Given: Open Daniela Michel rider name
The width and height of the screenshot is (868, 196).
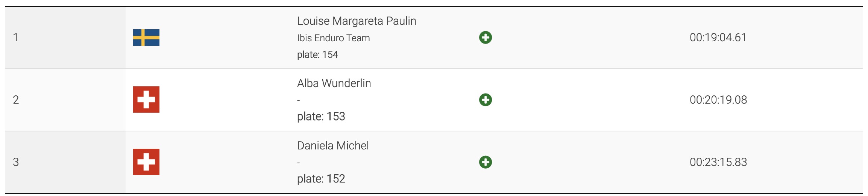Looking at the screenshot, I should click(333, 146).
